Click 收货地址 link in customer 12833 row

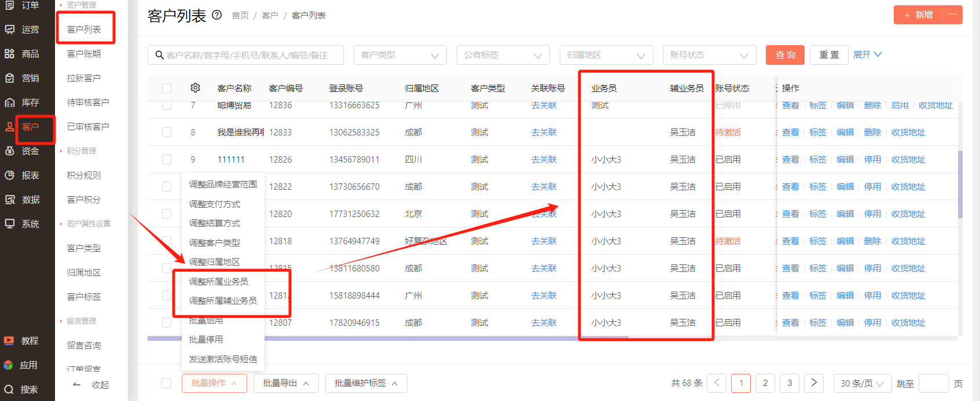[x=908, y=133]
